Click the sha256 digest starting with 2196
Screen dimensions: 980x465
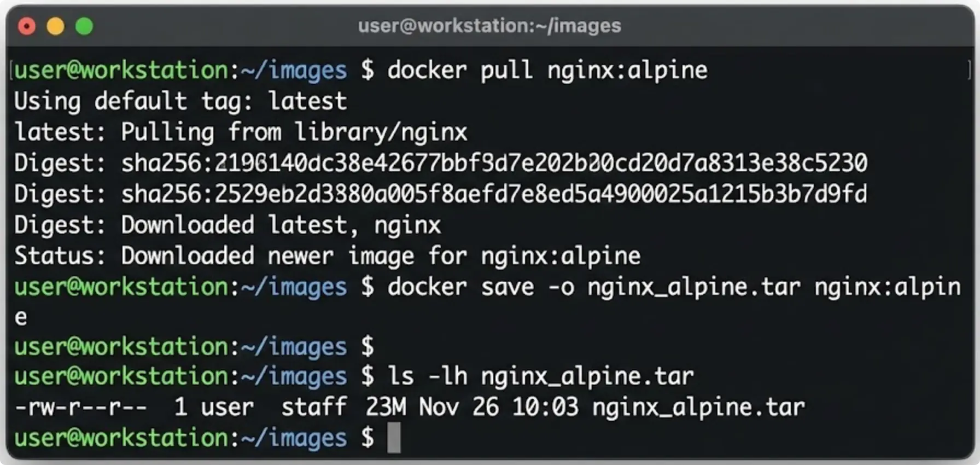[x=494, y=163]
